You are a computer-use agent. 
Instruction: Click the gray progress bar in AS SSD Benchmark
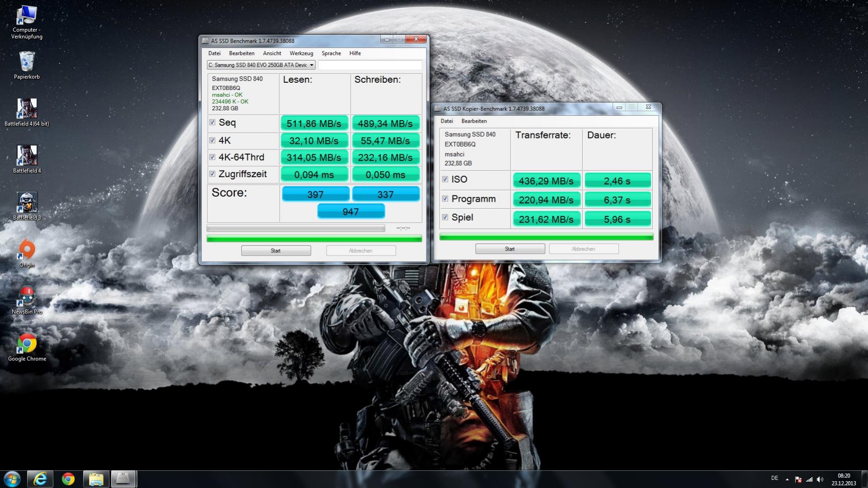coord(296,228)
